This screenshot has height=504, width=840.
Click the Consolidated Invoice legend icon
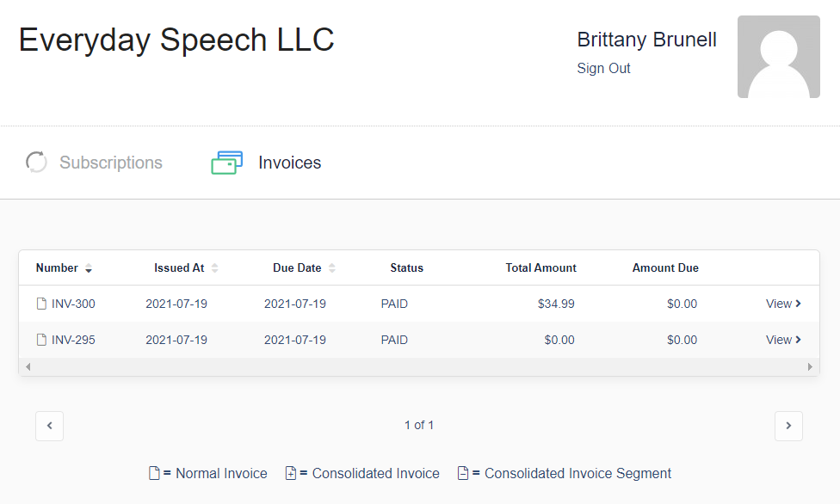click(290, 474)
